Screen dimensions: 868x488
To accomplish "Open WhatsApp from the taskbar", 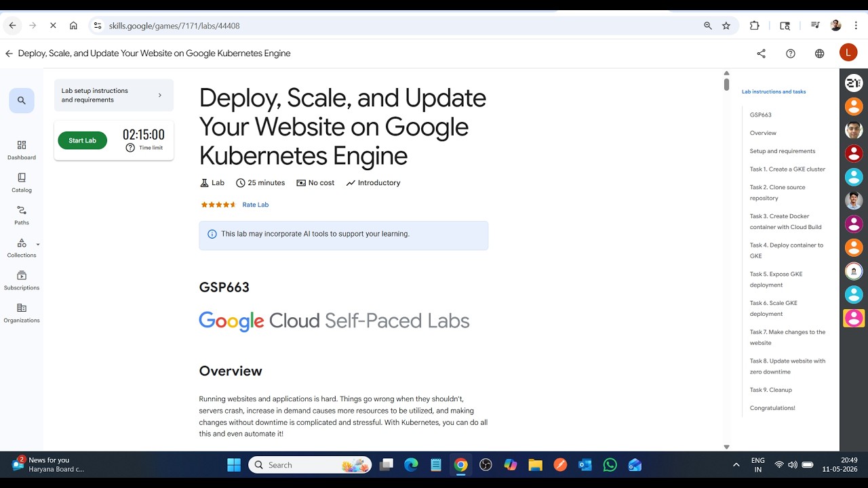I will click(x=610, y=465).
